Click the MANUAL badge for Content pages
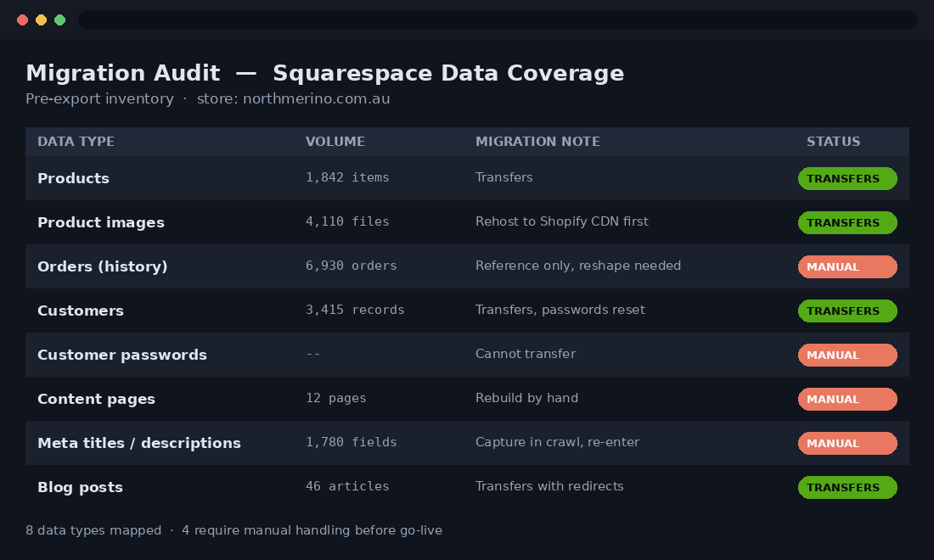The image size is (934, 560). coord(847,399)
